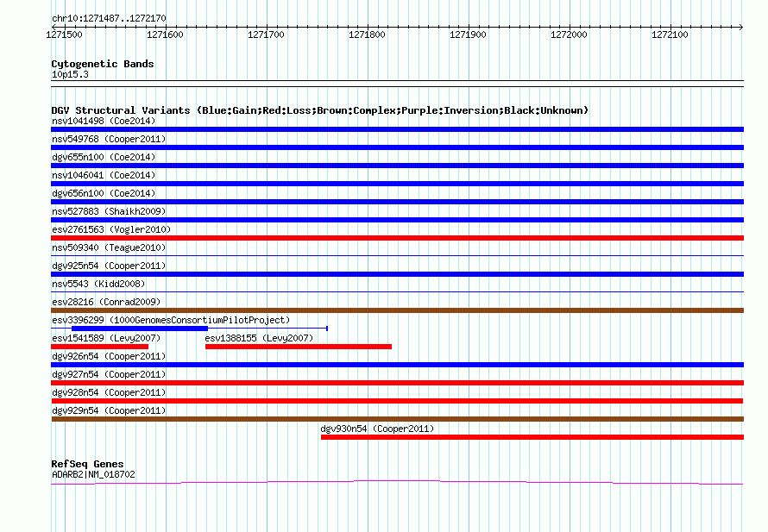The image size is (768, 532).
Task: Click the dgv929n54 (Cooper2011) label
Action: (109, 410)
